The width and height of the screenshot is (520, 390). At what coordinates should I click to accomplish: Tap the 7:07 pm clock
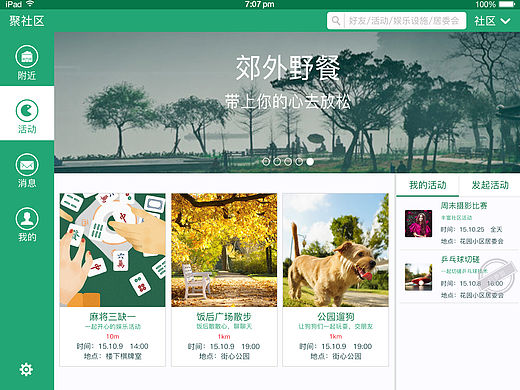[x=259, y=4]
